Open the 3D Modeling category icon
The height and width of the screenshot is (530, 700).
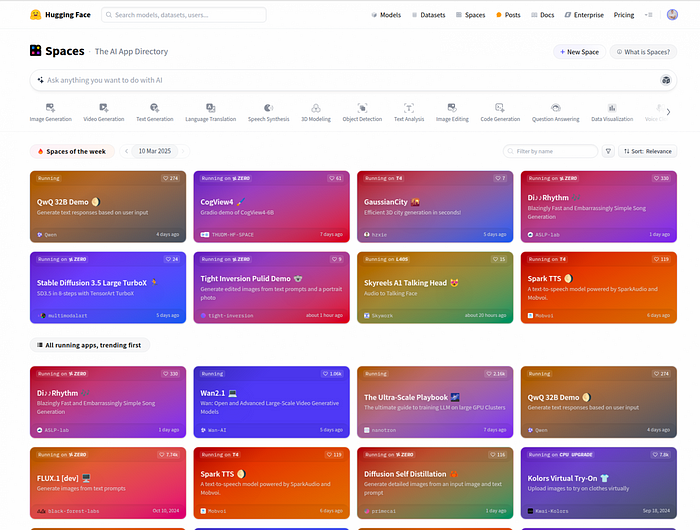pyautogui.click(x=316, y=108)
